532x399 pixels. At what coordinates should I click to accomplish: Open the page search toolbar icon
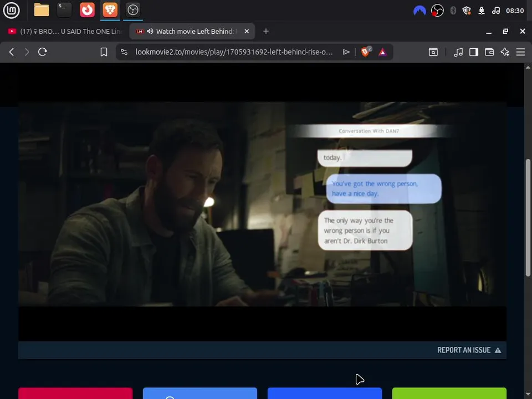(433, 52)
